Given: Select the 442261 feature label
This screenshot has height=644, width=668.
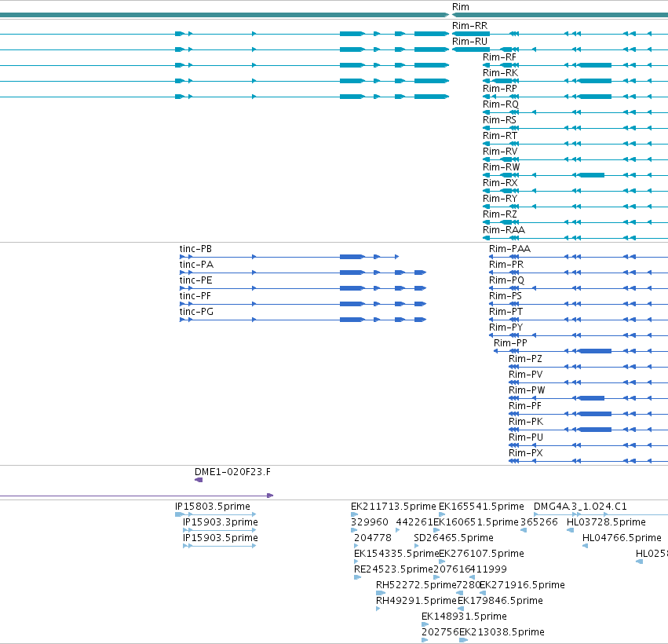Looking at the screenshot, I should (x=414, y=522).
